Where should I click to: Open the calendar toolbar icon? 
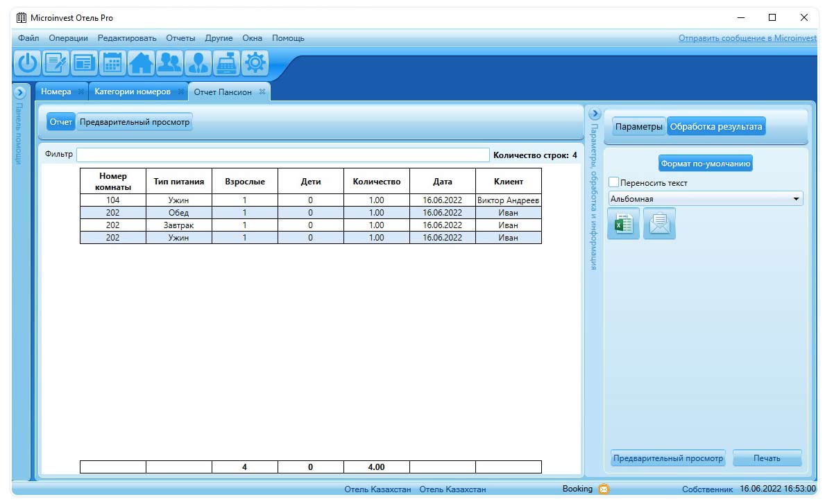[x=113, y=63]
